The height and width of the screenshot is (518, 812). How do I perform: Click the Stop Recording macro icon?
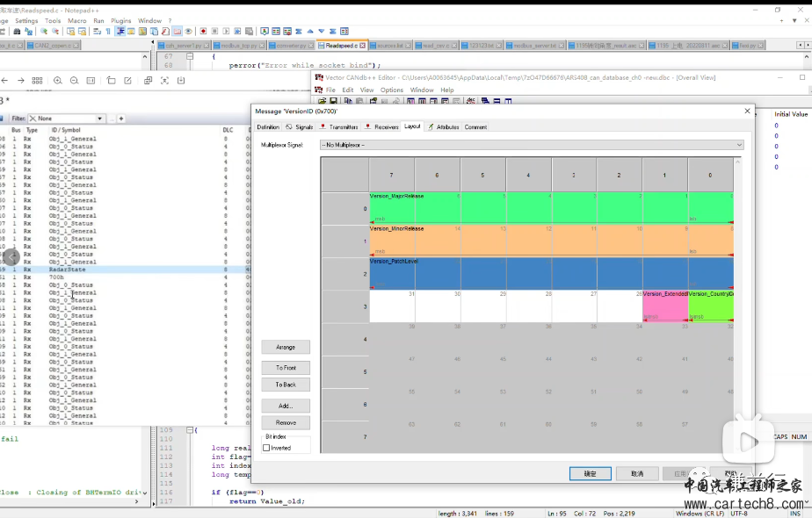point(214,32)
